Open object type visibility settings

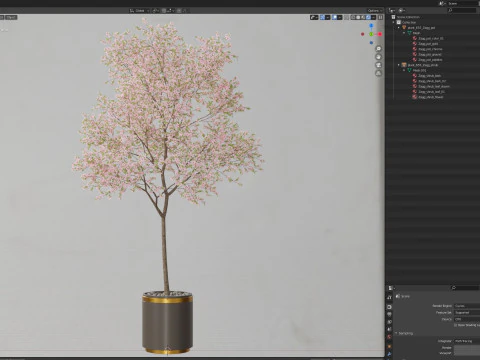314,17
